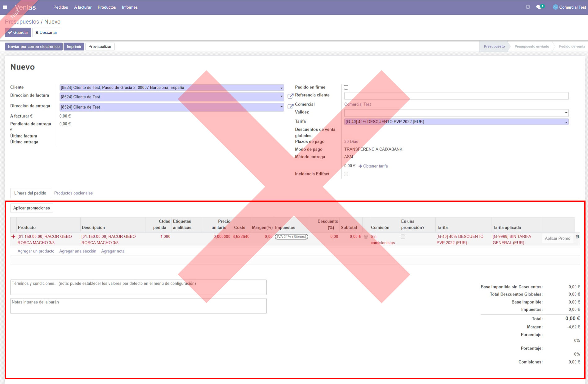Open external link for Dirección de entrega
The height and width of the screenshot is (384, 588).
click(x=290, y=107)
